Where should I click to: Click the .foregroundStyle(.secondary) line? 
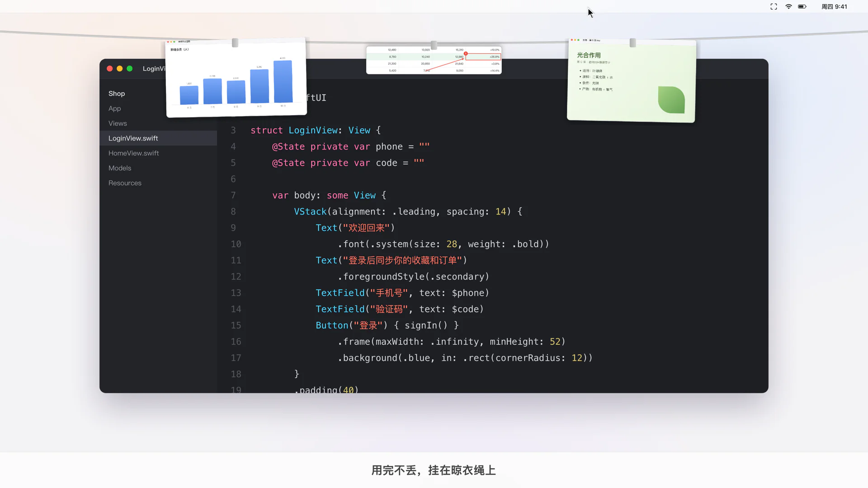[413, 277]
